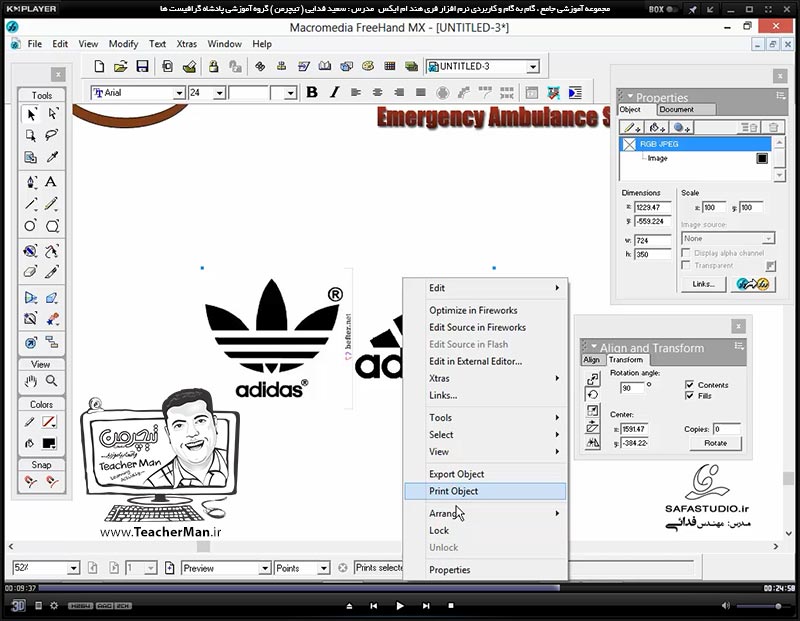Select the Line tool

(31, 204)
